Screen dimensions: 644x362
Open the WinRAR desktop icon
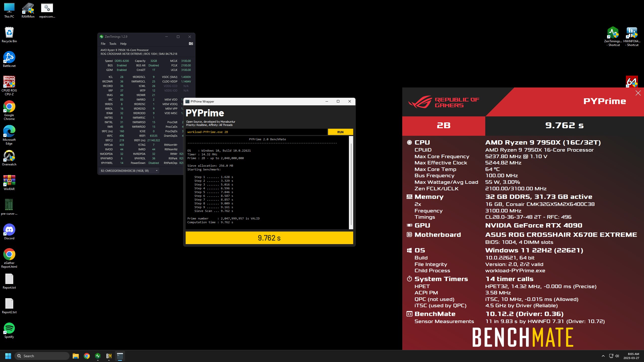(x=9, y=183)
